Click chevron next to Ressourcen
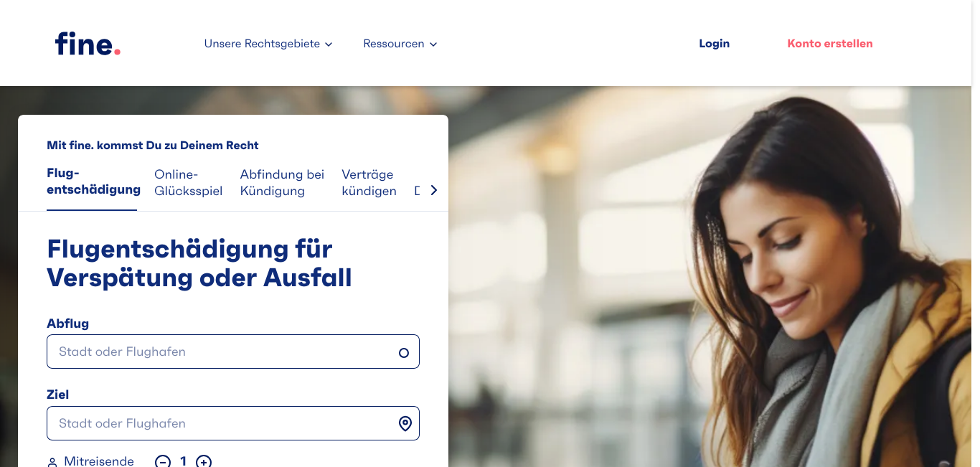 (x=433, y=44)
